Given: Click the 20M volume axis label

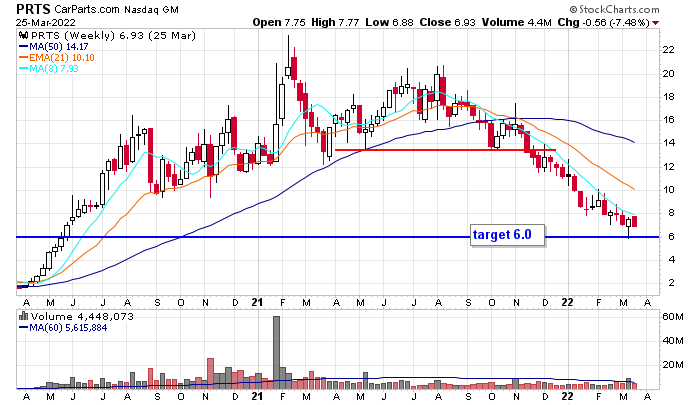Looking at the screenshot, I should pos(673,365).
